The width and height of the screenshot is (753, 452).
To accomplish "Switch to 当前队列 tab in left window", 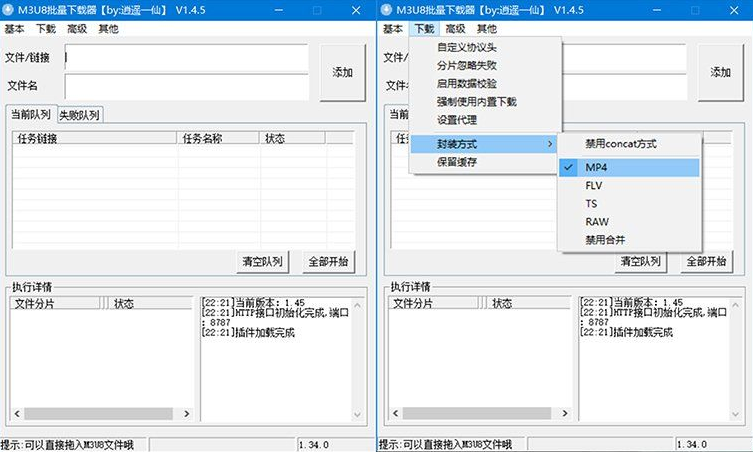I will 31,114.
